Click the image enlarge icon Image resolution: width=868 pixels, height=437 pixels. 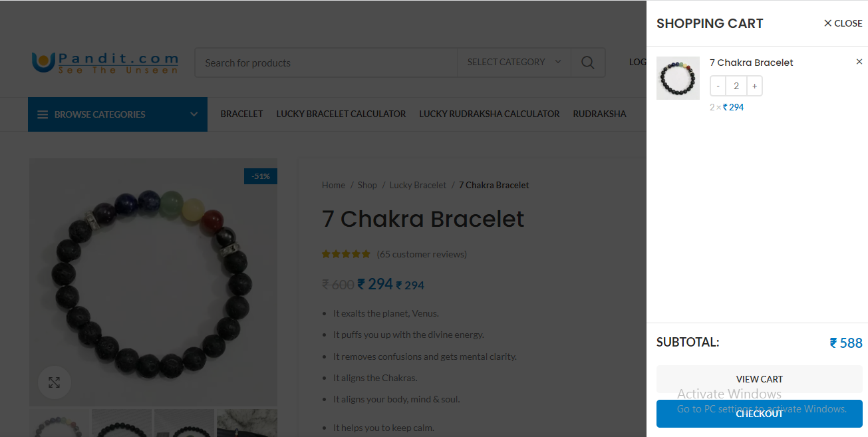[x=54, y=382]
